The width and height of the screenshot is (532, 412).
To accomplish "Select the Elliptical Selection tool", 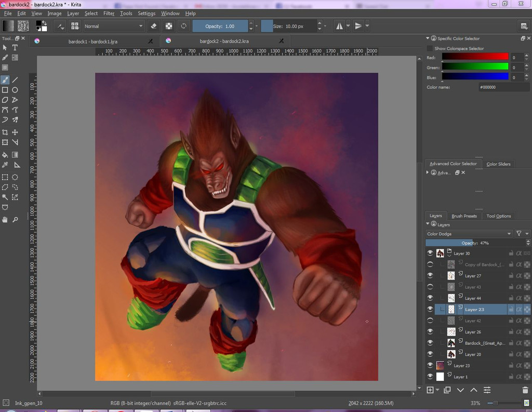I will pyautogui.click(x=15, y=177).
